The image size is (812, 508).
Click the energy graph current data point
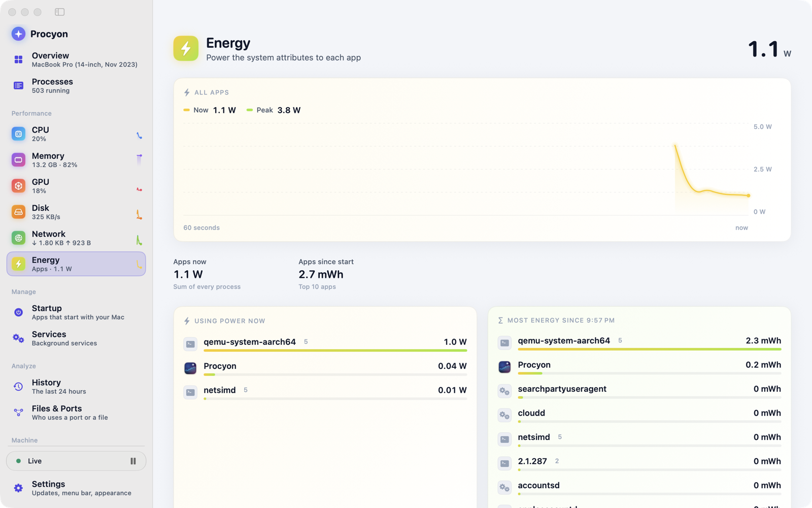point(749,196)
